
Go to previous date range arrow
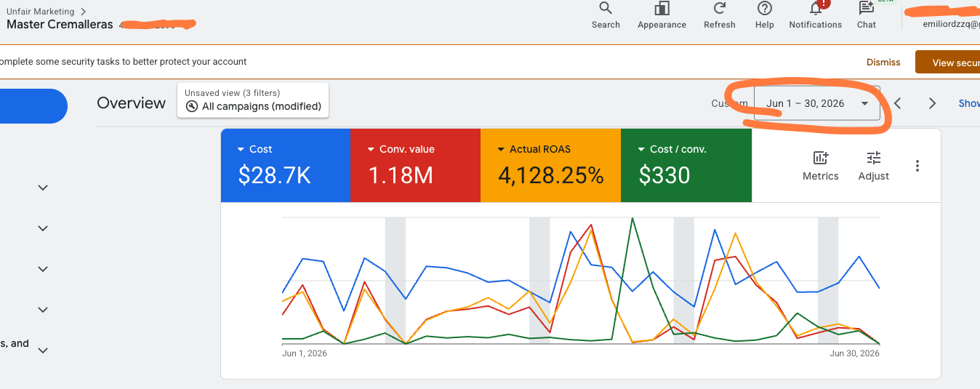[898, 103]
